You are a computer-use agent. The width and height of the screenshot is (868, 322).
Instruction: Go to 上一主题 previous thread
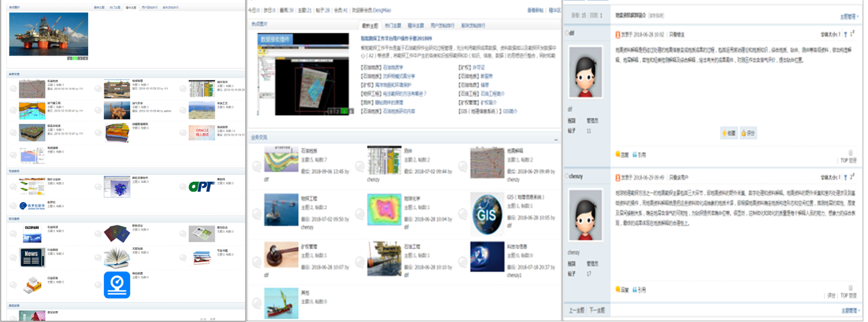tap(576, 310)
